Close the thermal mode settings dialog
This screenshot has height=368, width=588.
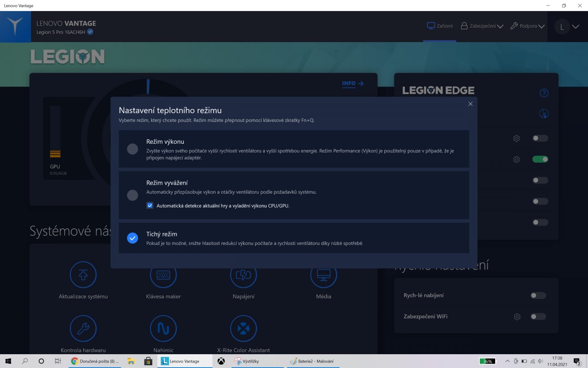[x=470, y=104]
